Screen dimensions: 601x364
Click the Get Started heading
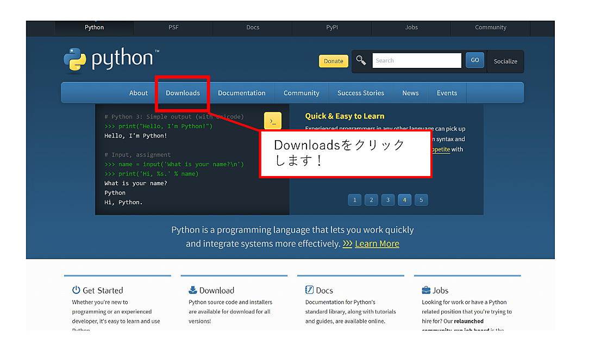(x=103, y=291)
